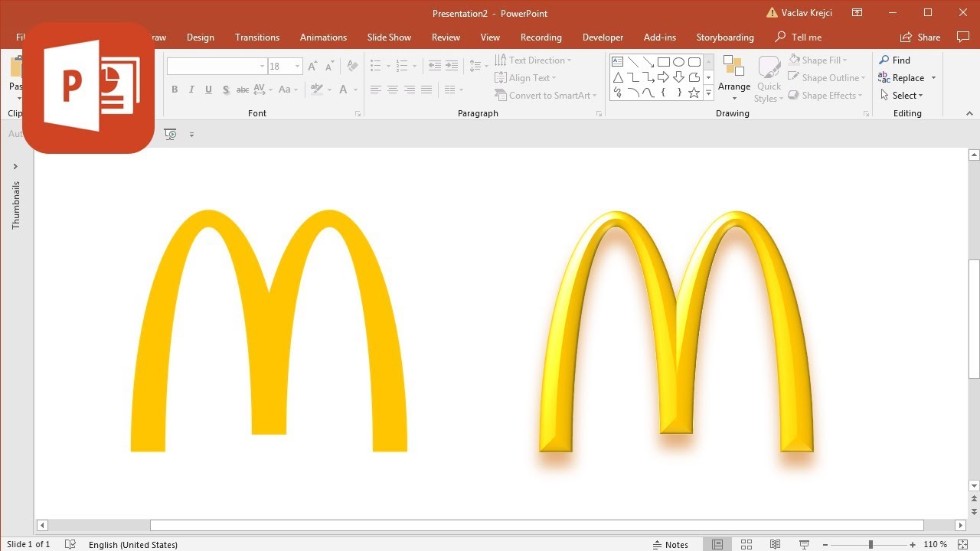Open the Slide Show tab
The height and width of the screenshot is (551, 980).
(x=389, y=37)
